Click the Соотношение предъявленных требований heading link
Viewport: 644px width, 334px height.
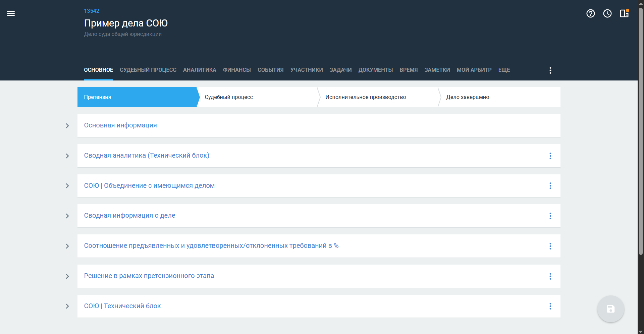coord(211,246)
